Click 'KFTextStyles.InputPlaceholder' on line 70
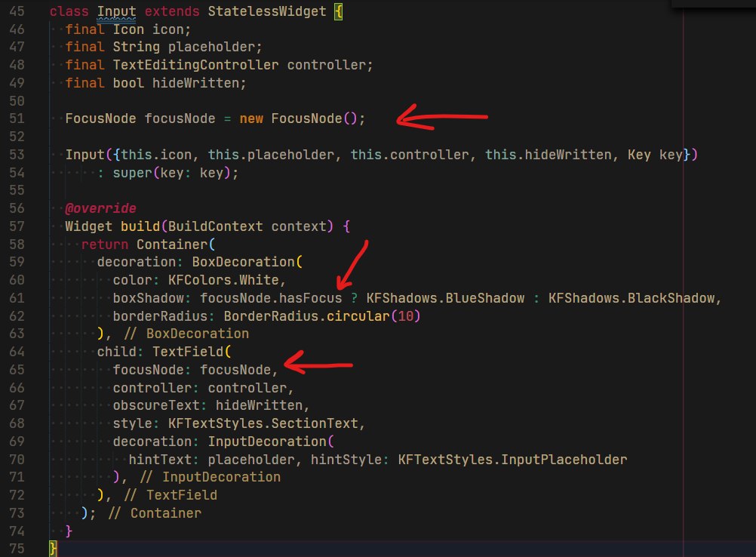This screenshot has width=756, height=557. 512,460
